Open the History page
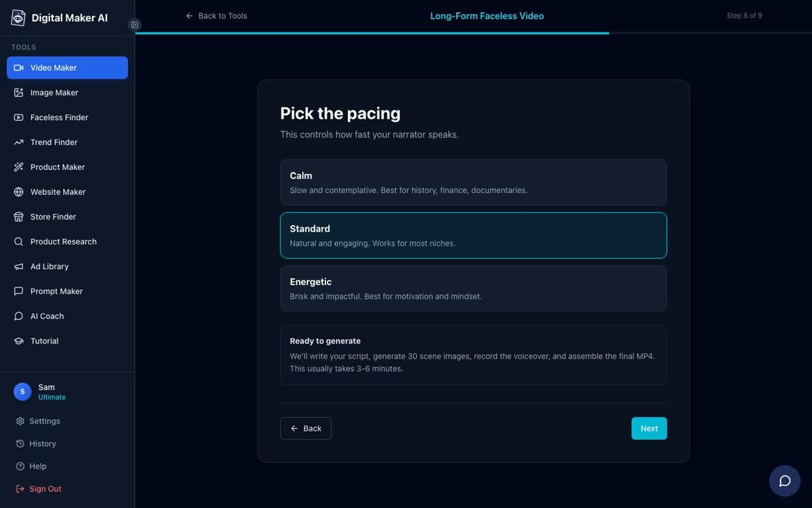812x508 pixels. (37, 444)
